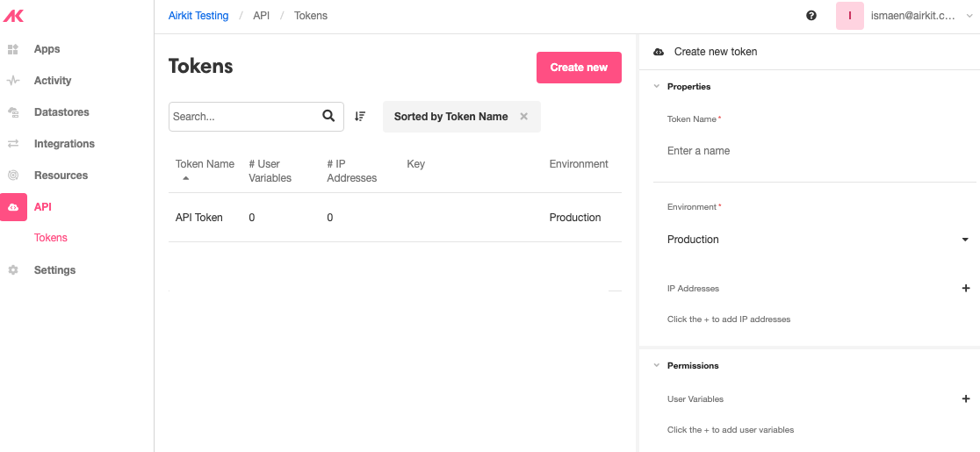The height and width of the screenshot is (452, 980).
Task: Click the Key column header
Action: (x=415, y=164)
